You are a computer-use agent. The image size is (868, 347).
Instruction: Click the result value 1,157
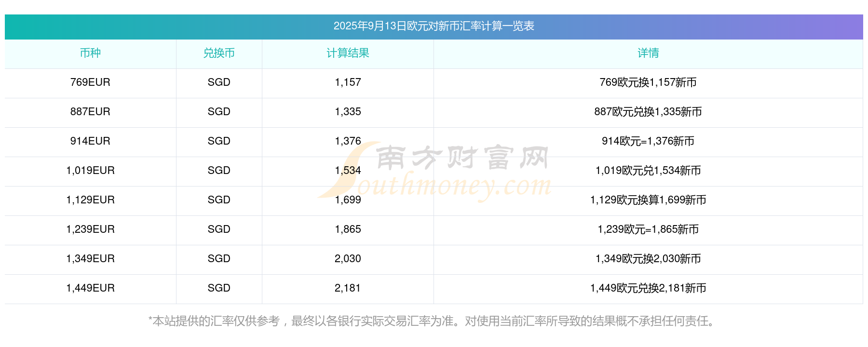[x=348, y=82]
